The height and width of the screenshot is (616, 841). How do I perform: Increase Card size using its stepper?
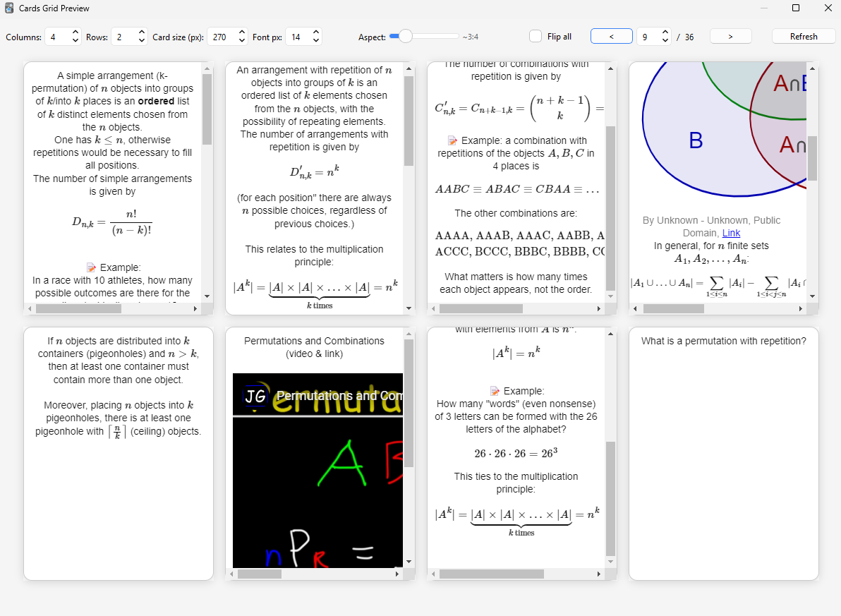click(241, 32)
